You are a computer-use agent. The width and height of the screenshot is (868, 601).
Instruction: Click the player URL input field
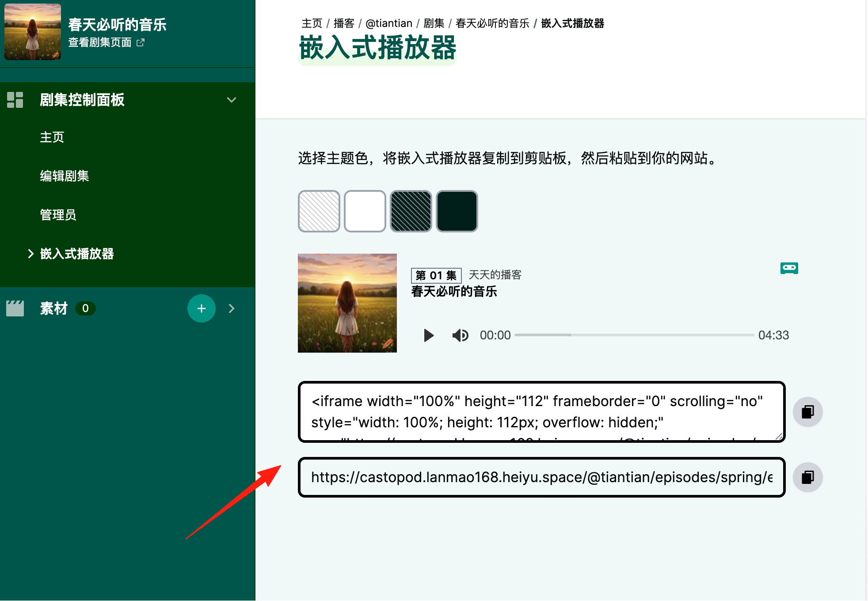coord(541,477)
